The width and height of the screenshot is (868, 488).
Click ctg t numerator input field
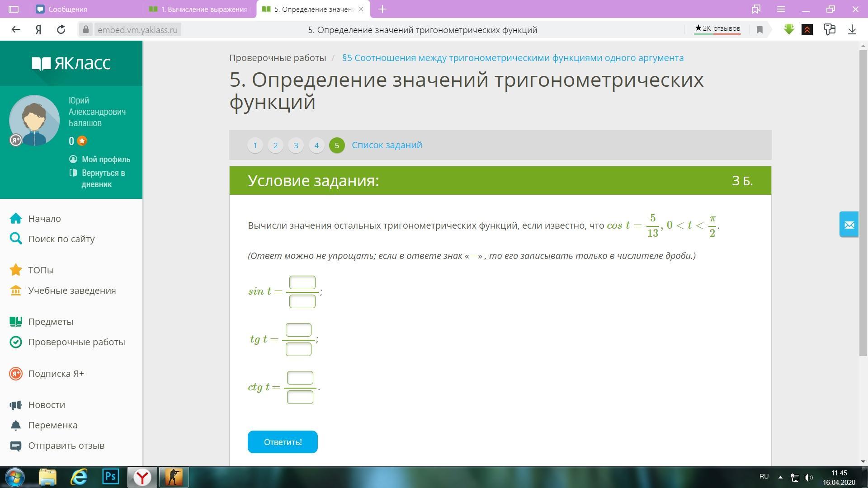click(x=300, y=378)
